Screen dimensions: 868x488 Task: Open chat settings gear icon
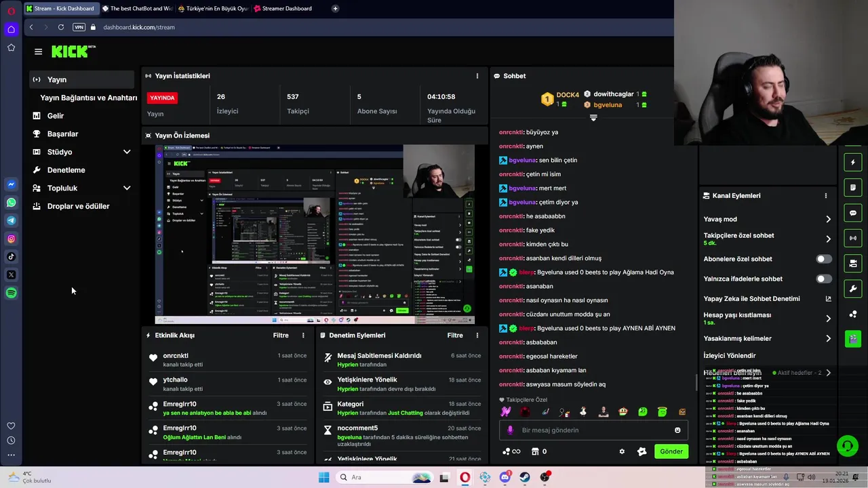[622, 451]
